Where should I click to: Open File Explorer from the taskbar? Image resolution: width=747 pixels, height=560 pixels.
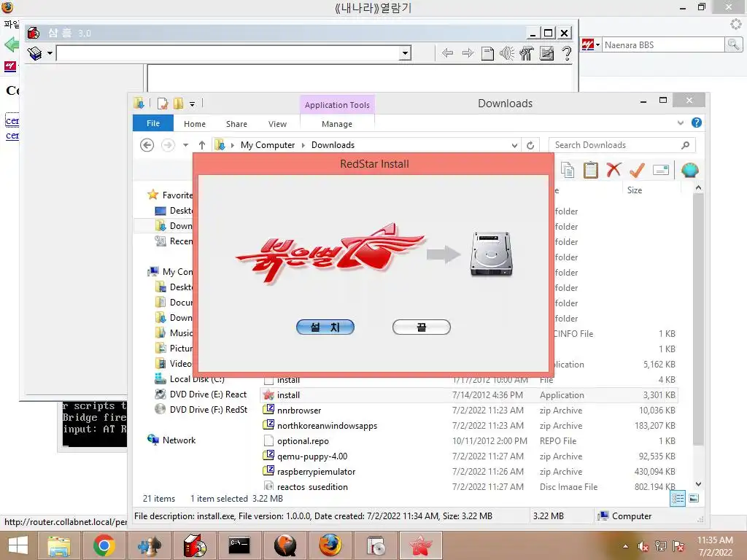coord(59,545)
